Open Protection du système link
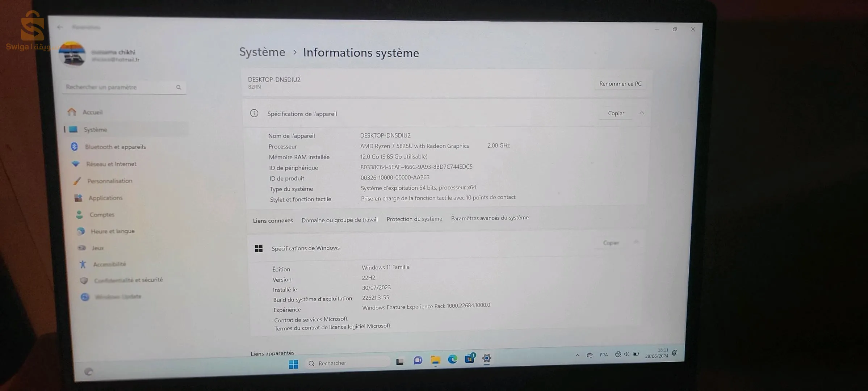 [414, 219]
